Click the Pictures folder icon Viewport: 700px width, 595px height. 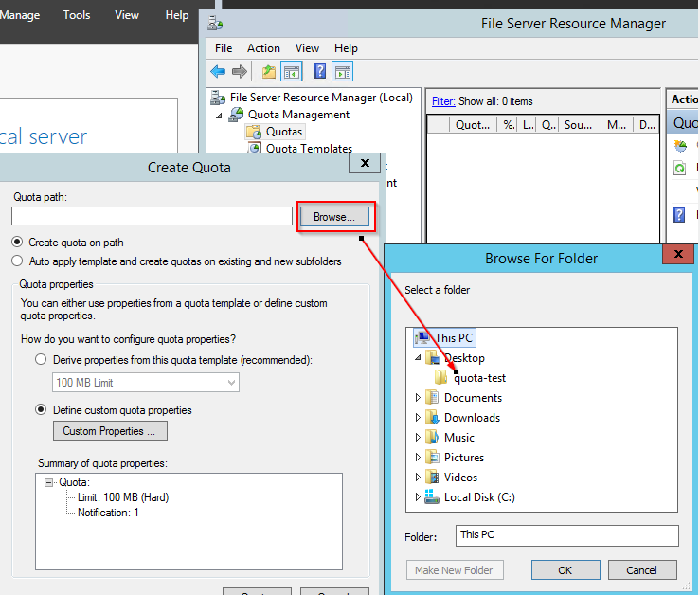433,458
